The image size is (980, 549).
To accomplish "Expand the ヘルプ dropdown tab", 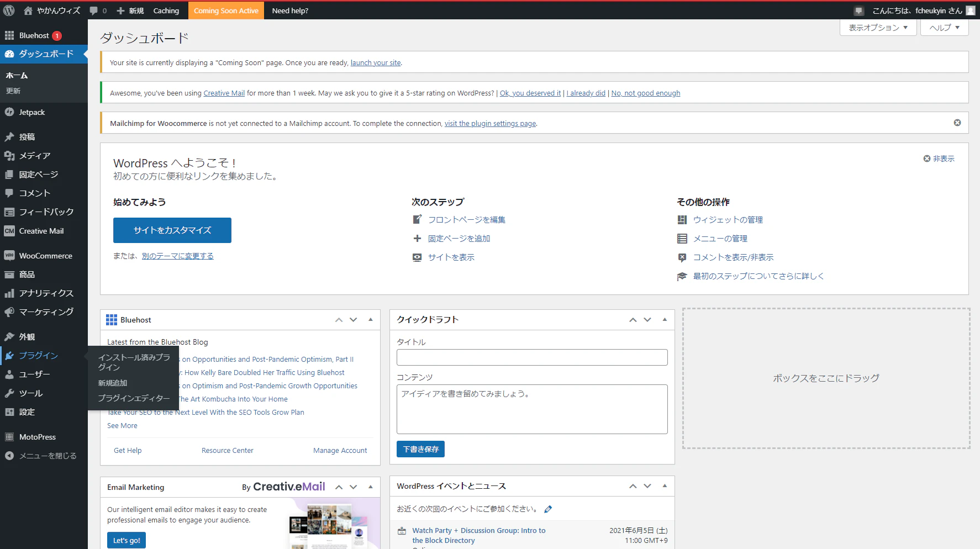I will tap(945, 28).
